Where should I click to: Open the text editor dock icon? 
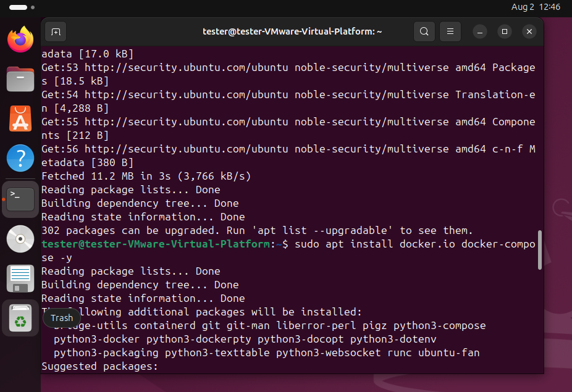tap(20, 278)
